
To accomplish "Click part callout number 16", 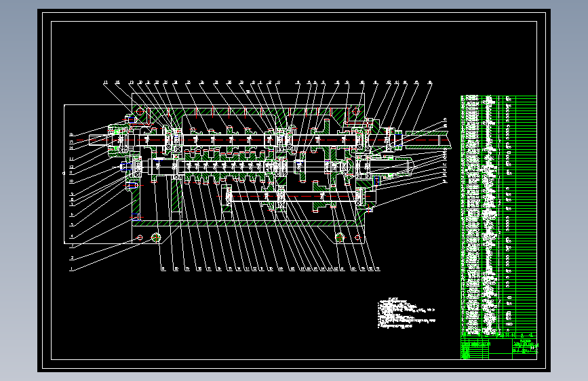I will click(x=71, y=134).
